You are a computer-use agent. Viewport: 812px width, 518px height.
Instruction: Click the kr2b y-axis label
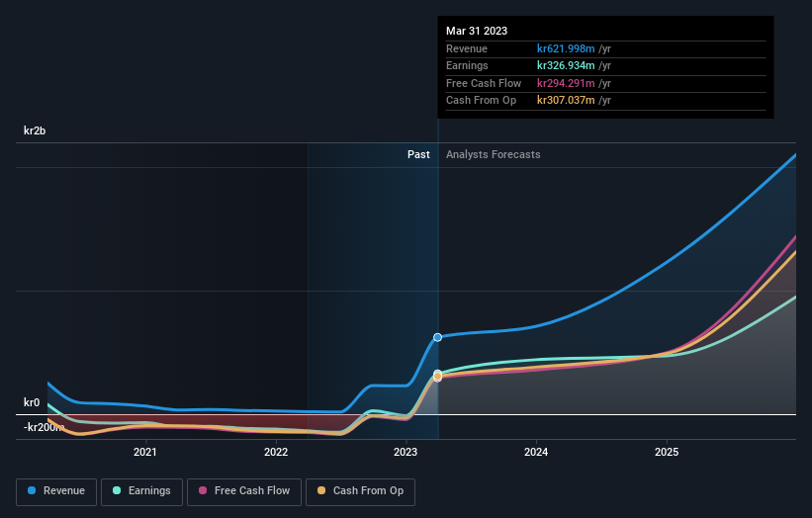pos(35,130)
